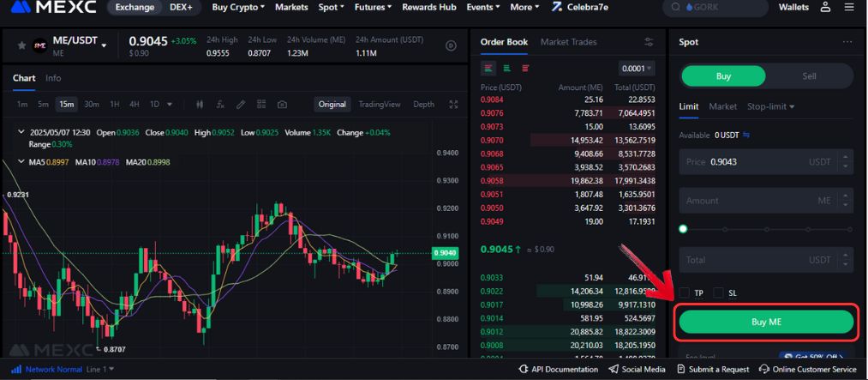
Task: Open Online Customer Service
Action: coord(808,369)
